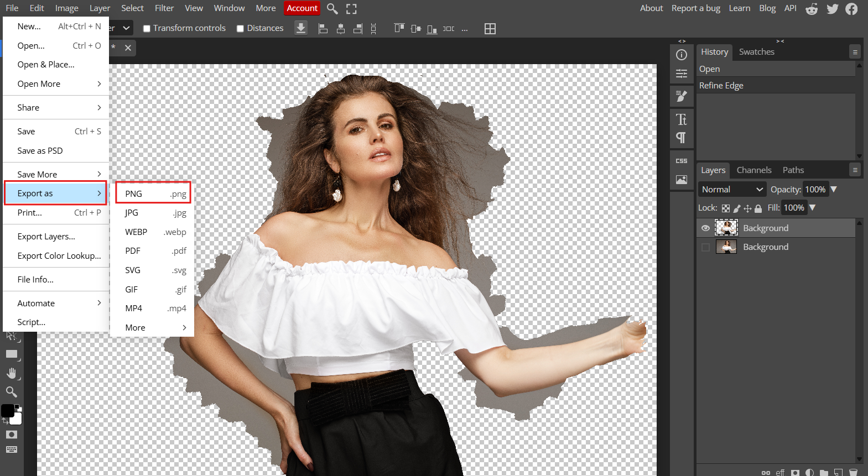Choose PNG from Export as submenu
The height and width of the screenshot is (476, 868).
click(x=153, y=193)
